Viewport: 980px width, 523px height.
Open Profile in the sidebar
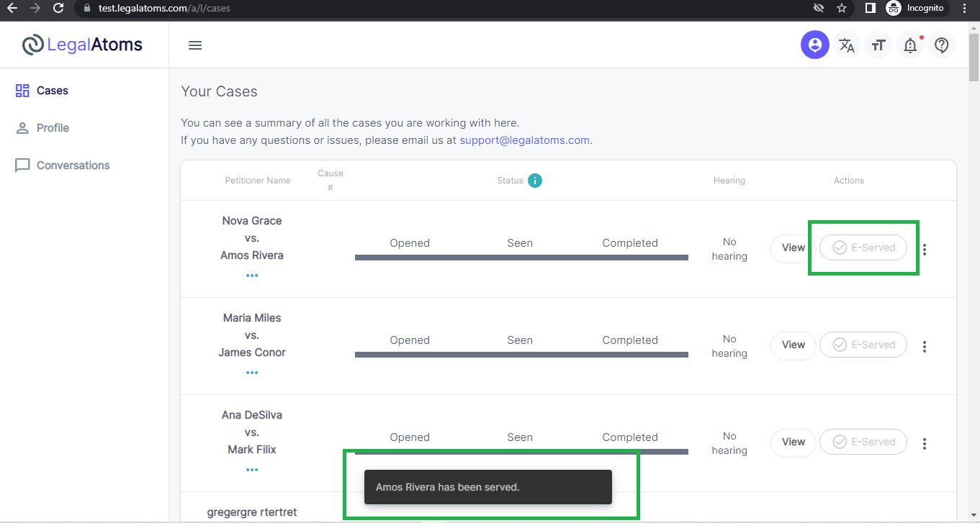point(42,128)
